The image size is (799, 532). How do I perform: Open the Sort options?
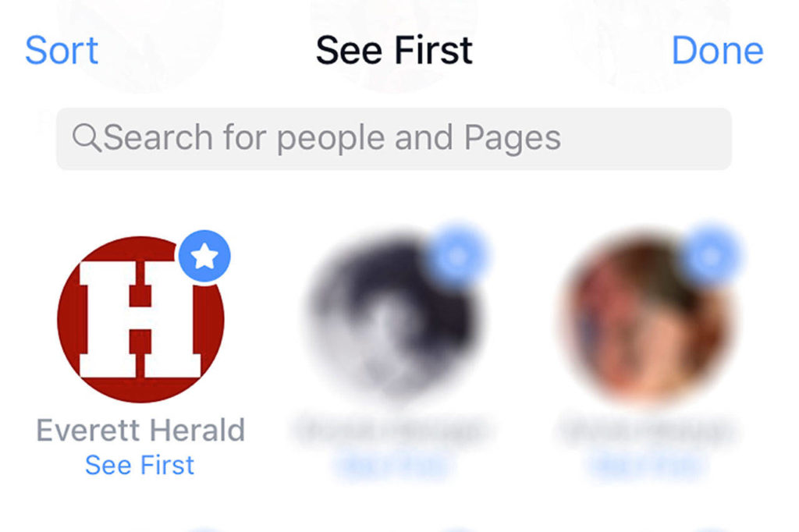(x=62, y=51)
